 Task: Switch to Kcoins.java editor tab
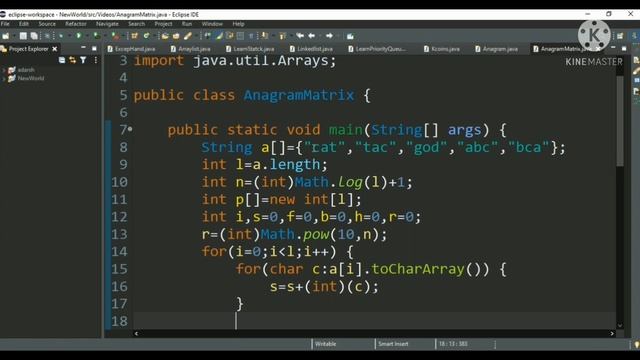coord(442,49)
